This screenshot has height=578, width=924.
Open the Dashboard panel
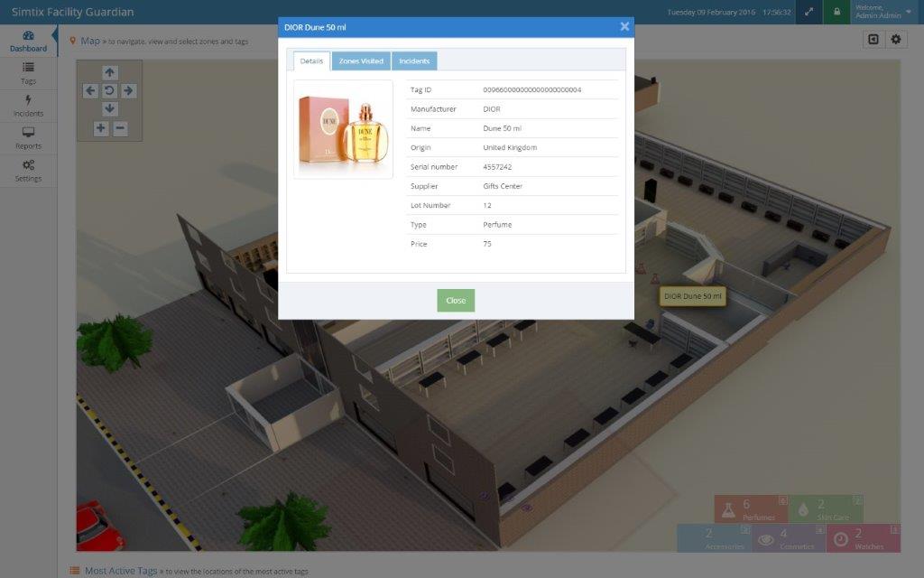[28, 41]
